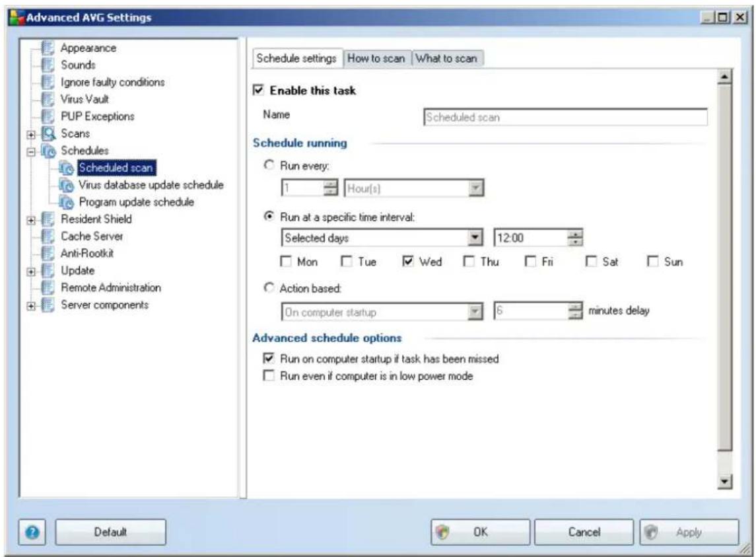Collapse the Schedules tree node
This screenshot has width=756, height=557.
tap(31, 152)
